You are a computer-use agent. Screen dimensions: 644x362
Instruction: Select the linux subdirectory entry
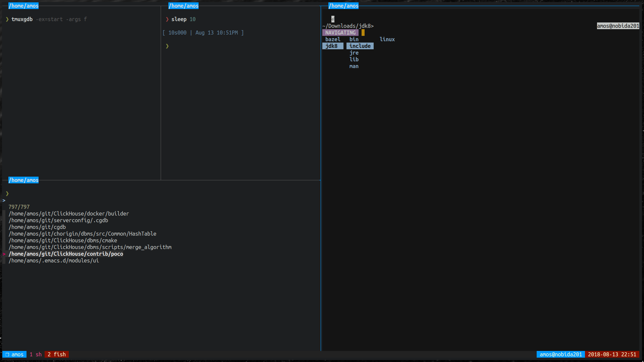click(x=387, y=39)
